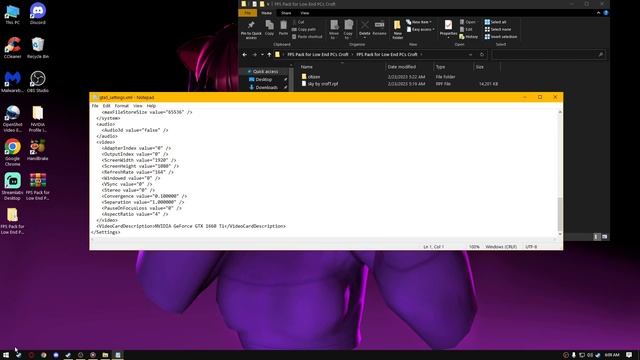Click the Windows Start button
640x360 pixels.
(6, 355)
